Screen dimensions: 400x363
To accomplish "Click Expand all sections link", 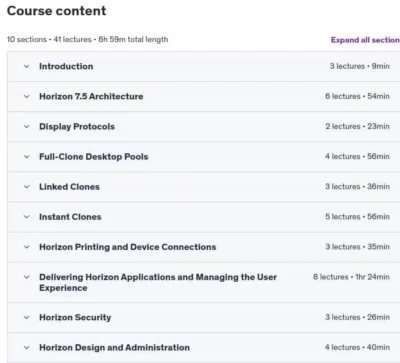I will tap(365, 40).
